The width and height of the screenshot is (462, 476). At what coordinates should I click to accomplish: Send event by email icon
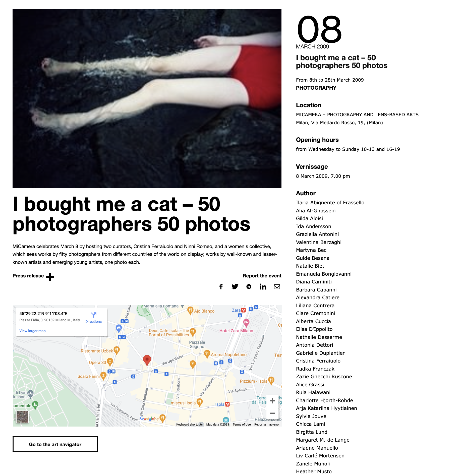tap(277, 286)
